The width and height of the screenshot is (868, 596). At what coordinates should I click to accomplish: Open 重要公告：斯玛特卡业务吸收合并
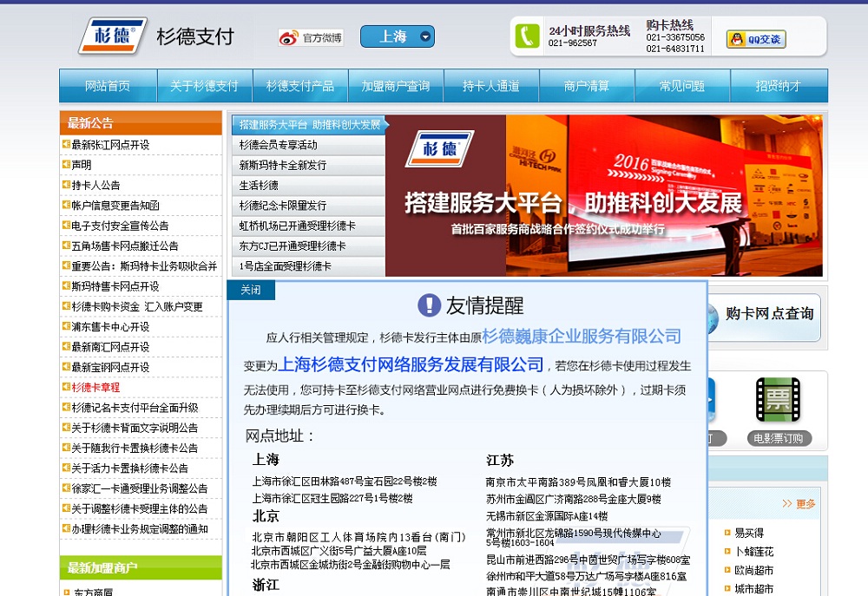click(x=144, y=266)
